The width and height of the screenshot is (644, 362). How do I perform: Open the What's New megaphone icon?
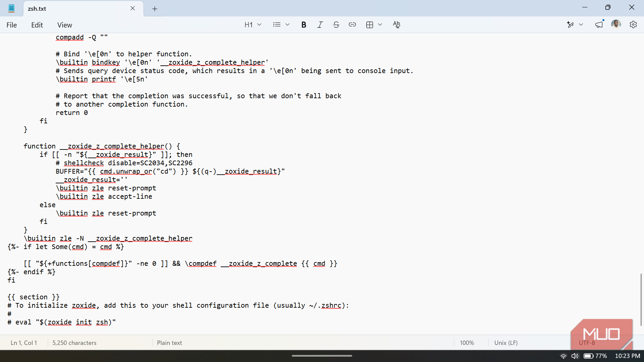[599, 24]
